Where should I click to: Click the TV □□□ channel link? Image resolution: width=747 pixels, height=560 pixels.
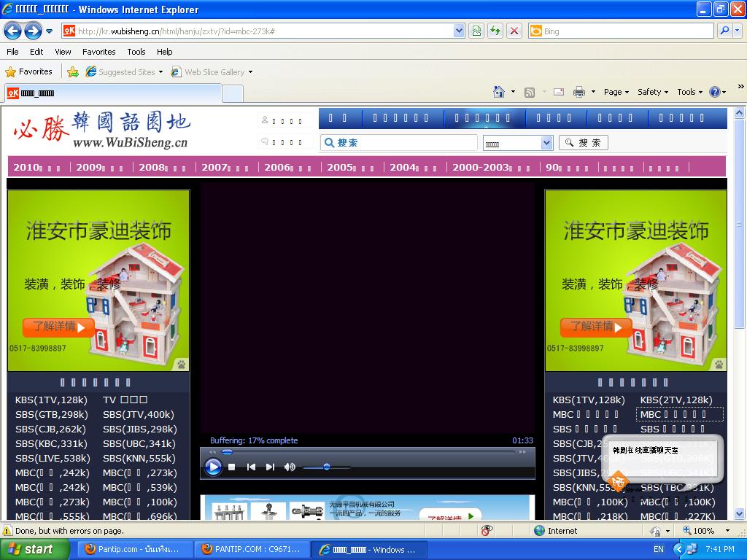click(x=125, y=400)
